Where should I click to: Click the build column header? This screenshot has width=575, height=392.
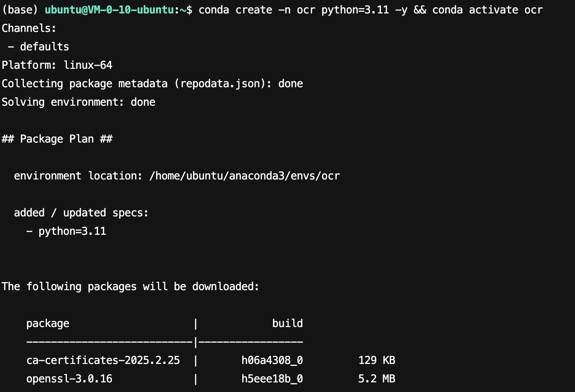[287, 323]
